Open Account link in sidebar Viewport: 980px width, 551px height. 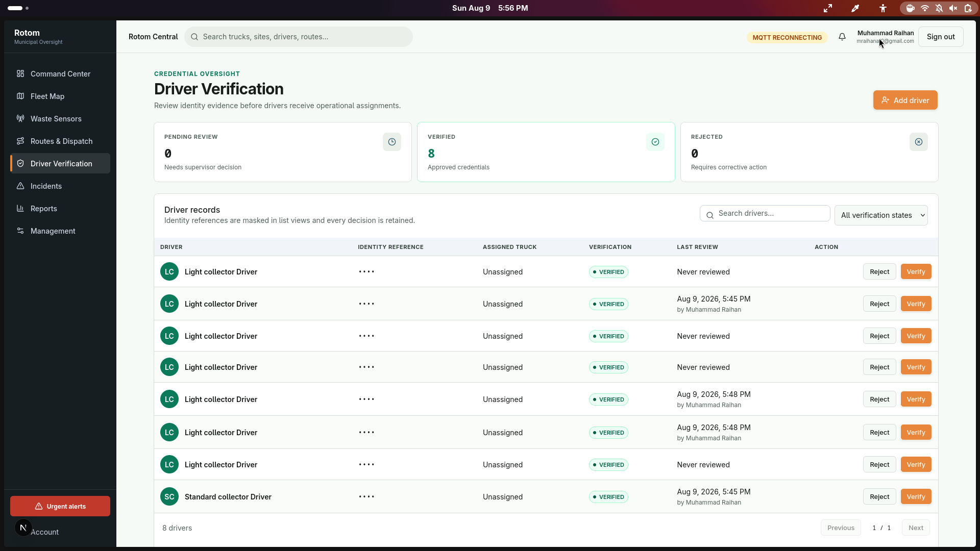coord(44,532)
